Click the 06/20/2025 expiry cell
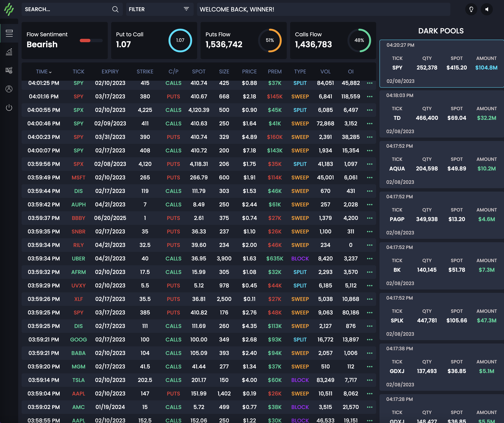The width and height of the screenshot is (504, 423). point(110,218)
